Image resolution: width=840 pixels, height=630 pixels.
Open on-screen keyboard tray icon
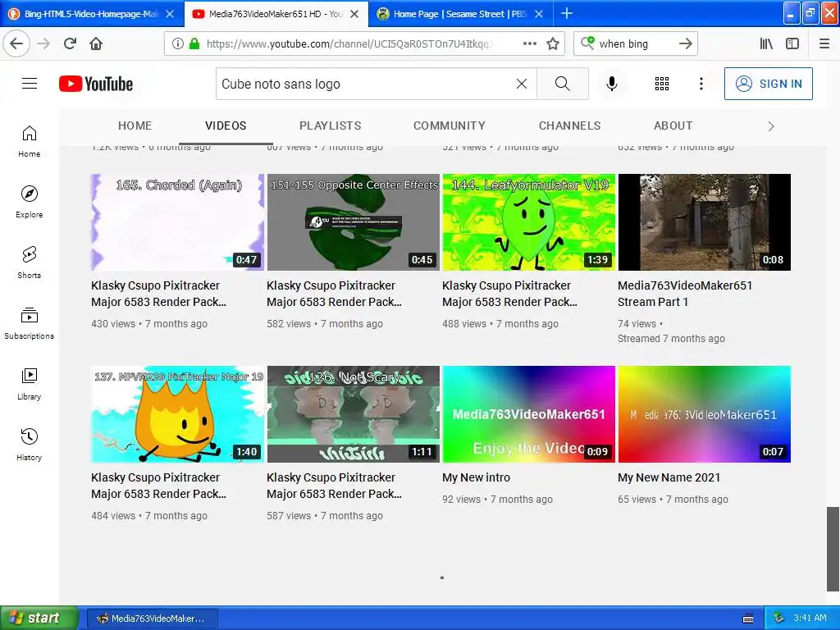point(748,619)
